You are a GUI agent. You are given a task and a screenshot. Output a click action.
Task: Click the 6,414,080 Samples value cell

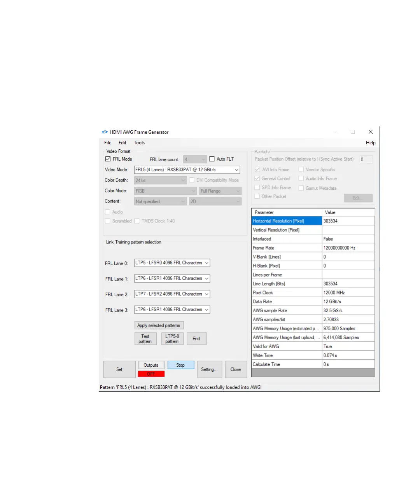point(348,337)
